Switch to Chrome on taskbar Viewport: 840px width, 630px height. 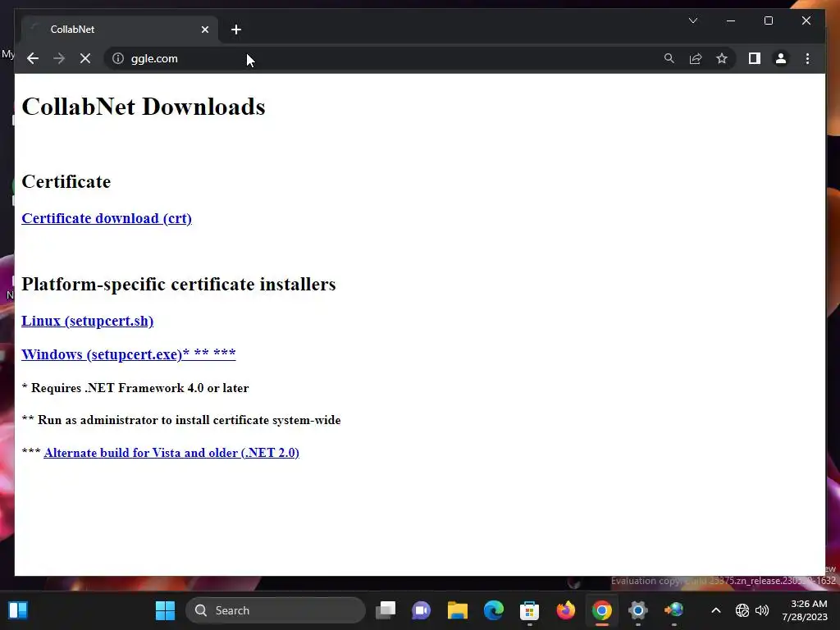(601, 610)
